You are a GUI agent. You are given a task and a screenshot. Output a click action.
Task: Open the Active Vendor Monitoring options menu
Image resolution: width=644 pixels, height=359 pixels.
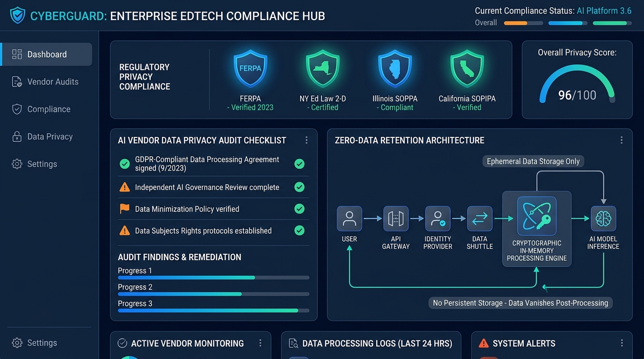click(x=260, y=344)
